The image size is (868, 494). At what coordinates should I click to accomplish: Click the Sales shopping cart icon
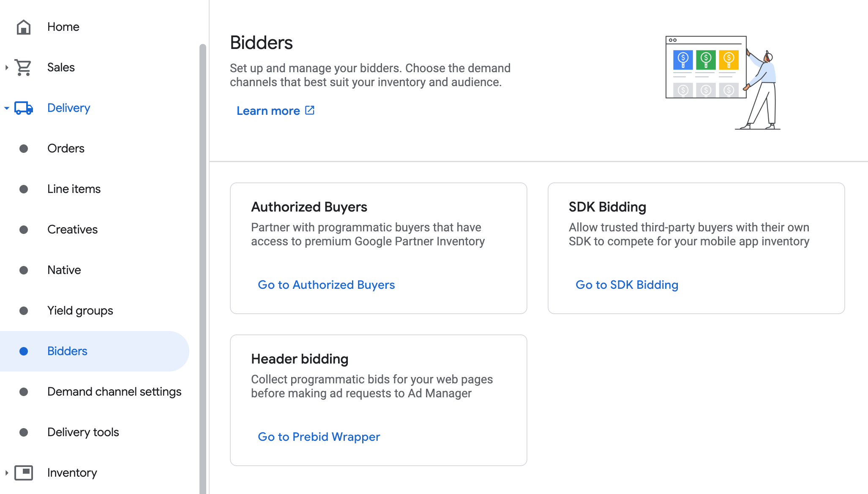pos(23,68)
